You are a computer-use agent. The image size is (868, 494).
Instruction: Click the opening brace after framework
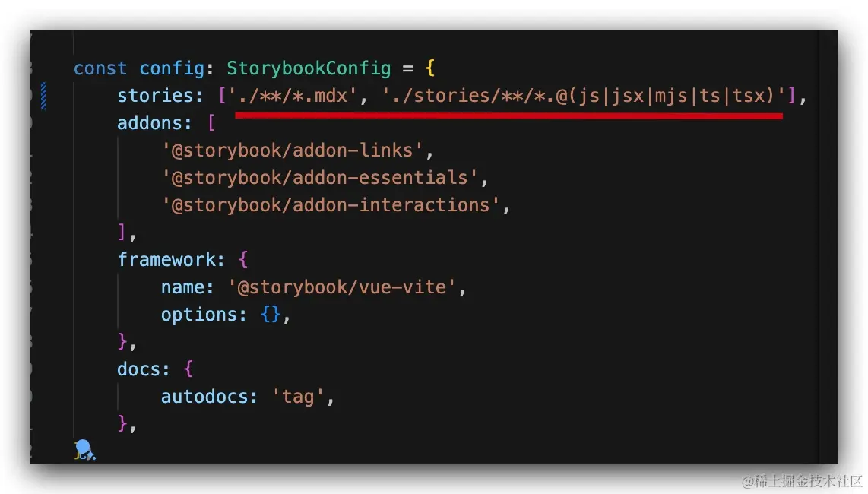tap(243, 260)
